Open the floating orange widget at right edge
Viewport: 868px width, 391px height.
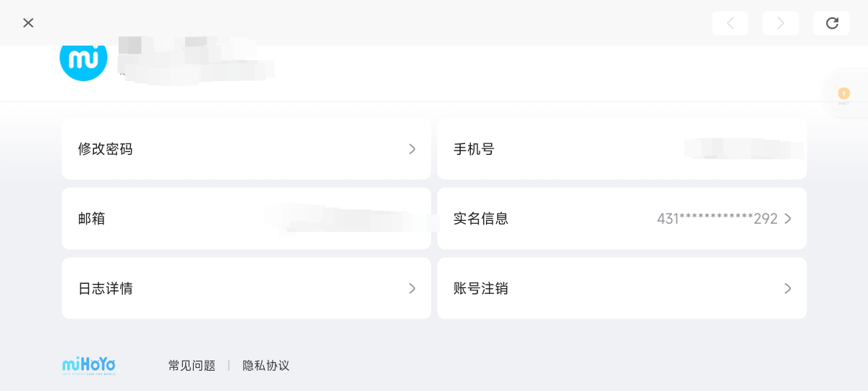843,94
